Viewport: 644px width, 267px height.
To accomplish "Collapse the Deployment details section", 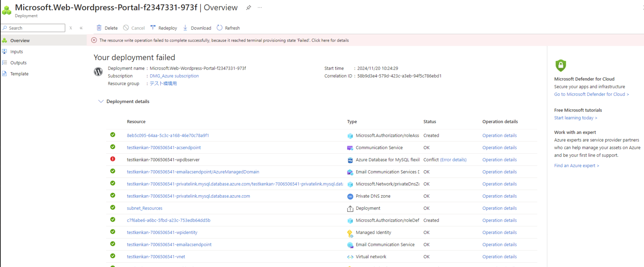I will 101,101.
